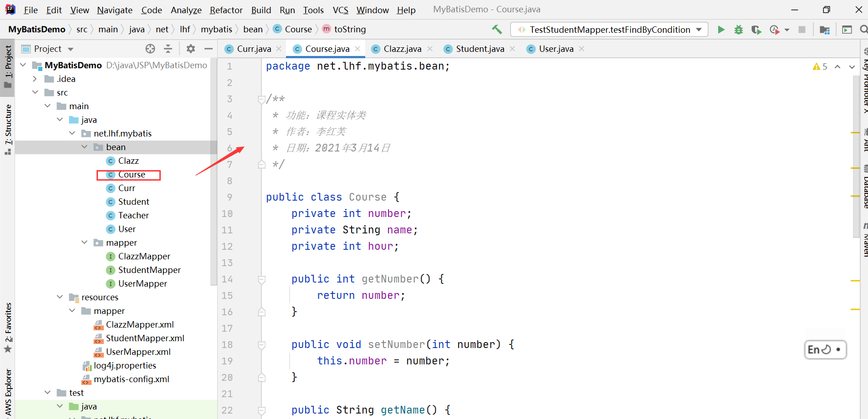Fold the getNumber method at line 14
The width and height of the screenshot is (868, 419).
(262, 279)
